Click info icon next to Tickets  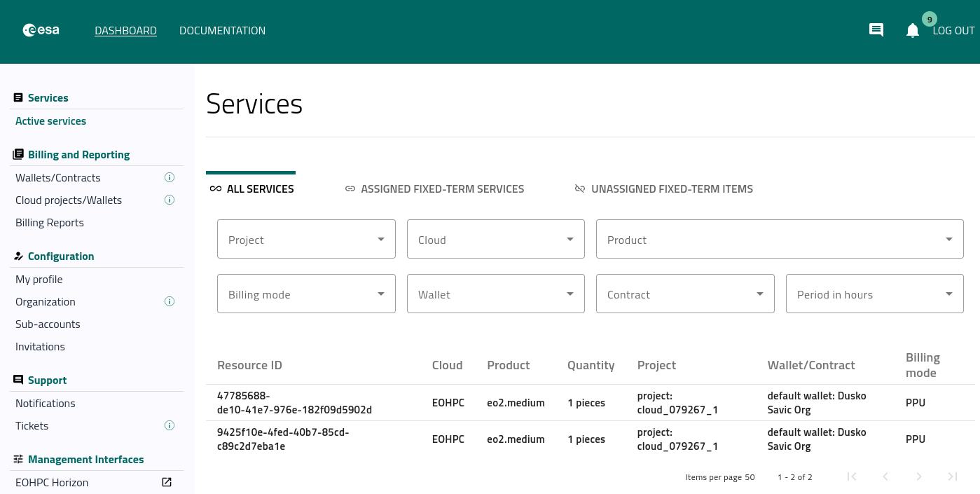(x=169, y=425)
